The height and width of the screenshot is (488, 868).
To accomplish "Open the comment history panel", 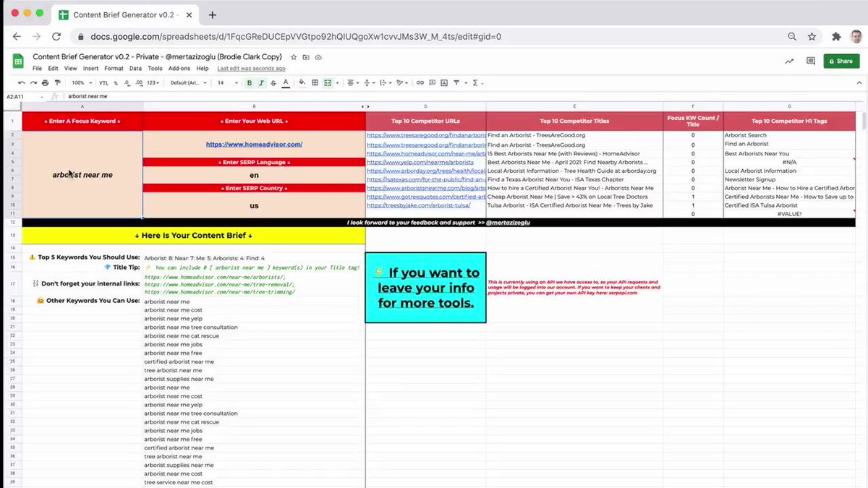I will (x=811, y=61).
